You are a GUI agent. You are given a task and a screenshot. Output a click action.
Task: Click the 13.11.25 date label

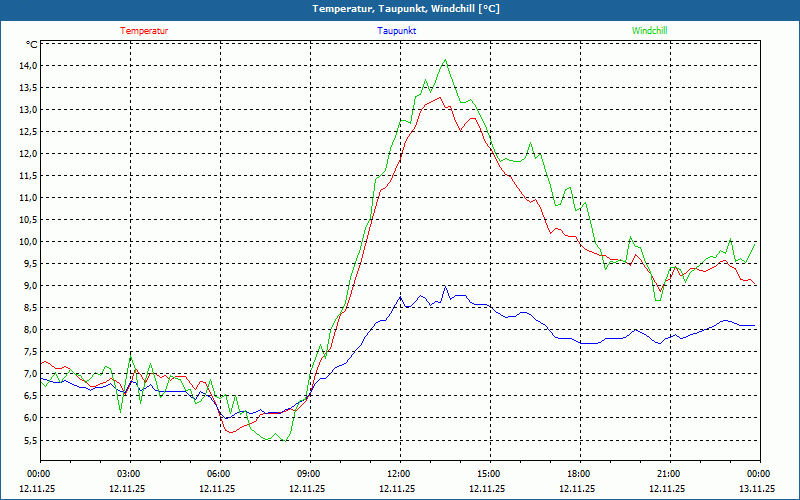point(757,489)
